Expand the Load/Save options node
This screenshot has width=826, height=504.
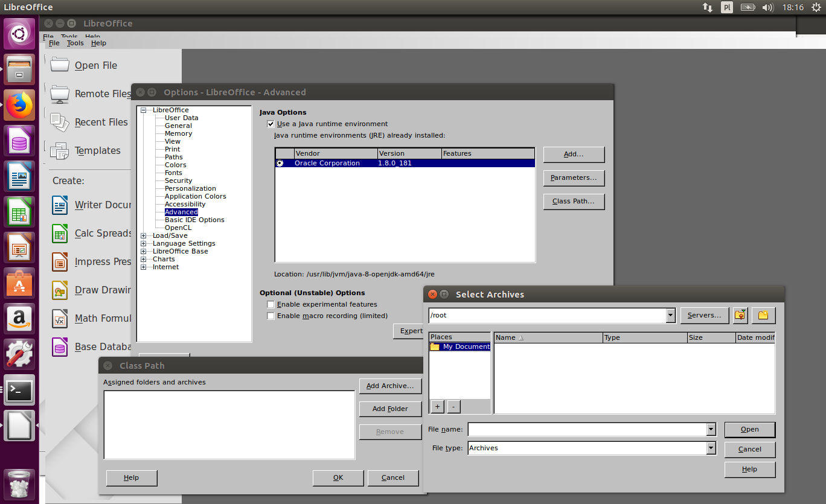click(144, 235)
